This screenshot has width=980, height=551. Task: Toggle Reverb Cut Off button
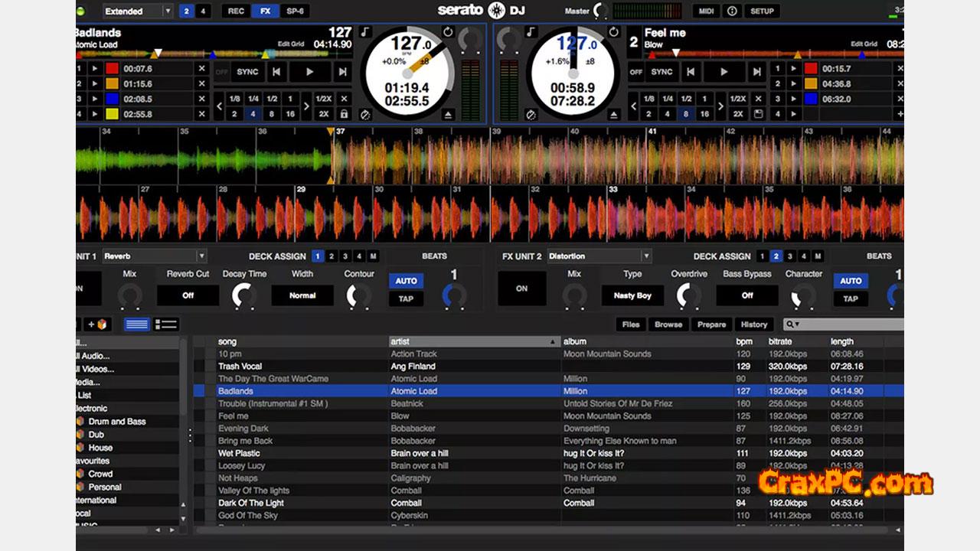[188, 295]
